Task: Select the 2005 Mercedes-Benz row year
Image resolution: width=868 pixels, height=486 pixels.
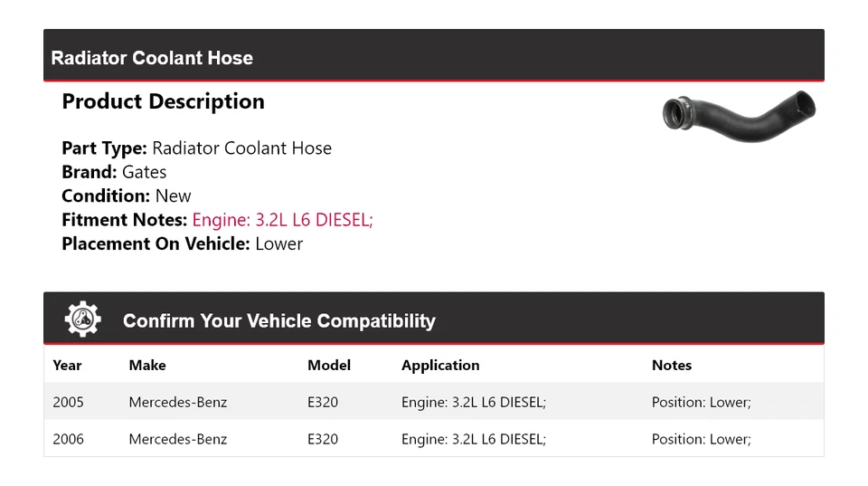Action: [68, 402]
